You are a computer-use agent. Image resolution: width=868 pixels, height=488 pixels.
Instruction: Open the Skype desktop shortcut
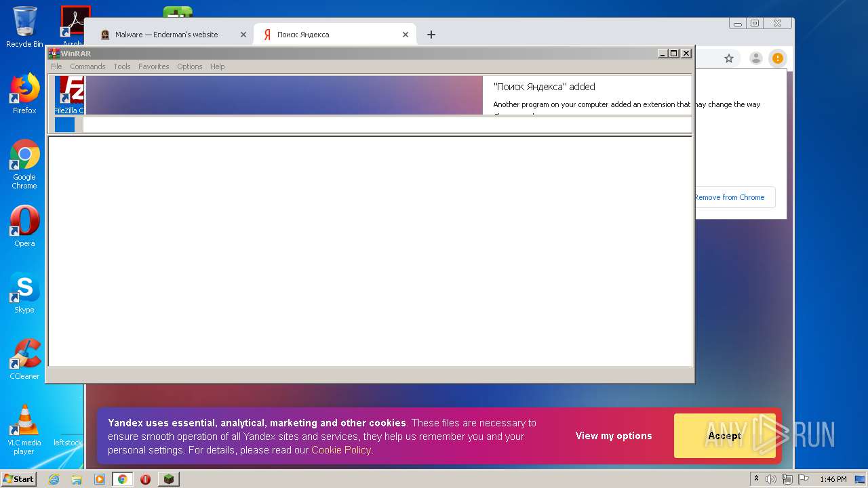pos(24,293)
